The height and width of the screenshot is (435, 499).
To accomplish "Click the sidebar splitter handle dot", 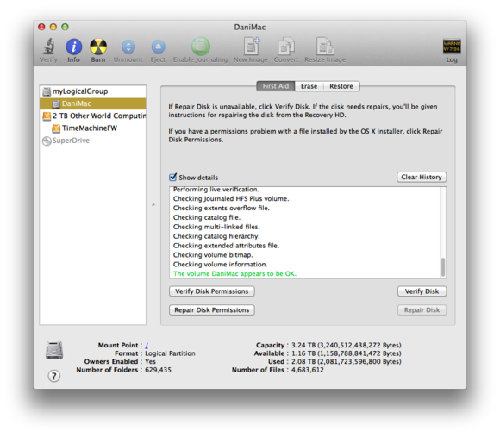I will [x=153, y=204].
